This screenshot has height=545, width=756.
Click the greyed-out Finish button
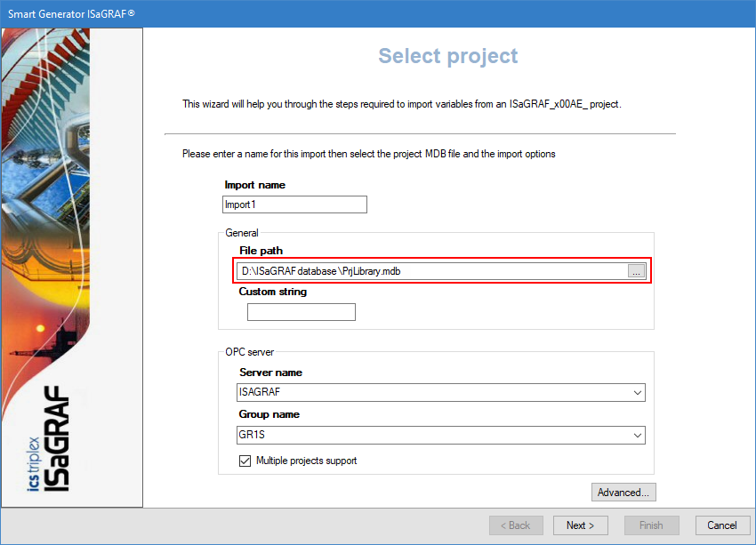coord(651,525)
